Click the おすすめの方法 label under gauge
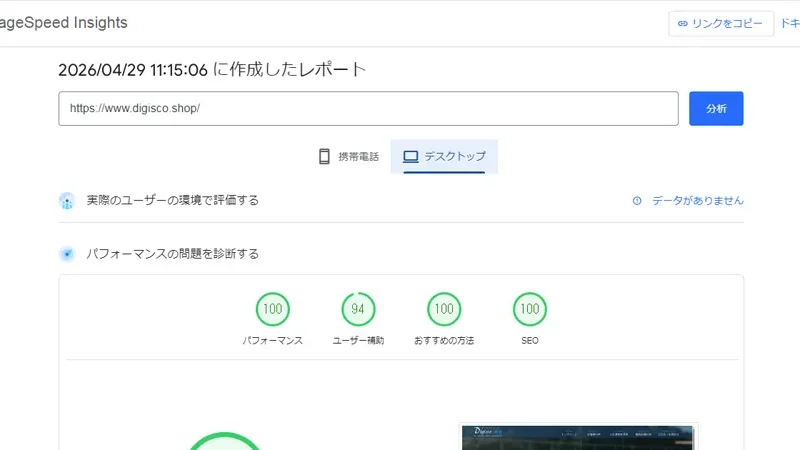Image resolution: width=800 pixels, height=450 pixels. pos(444,340)
